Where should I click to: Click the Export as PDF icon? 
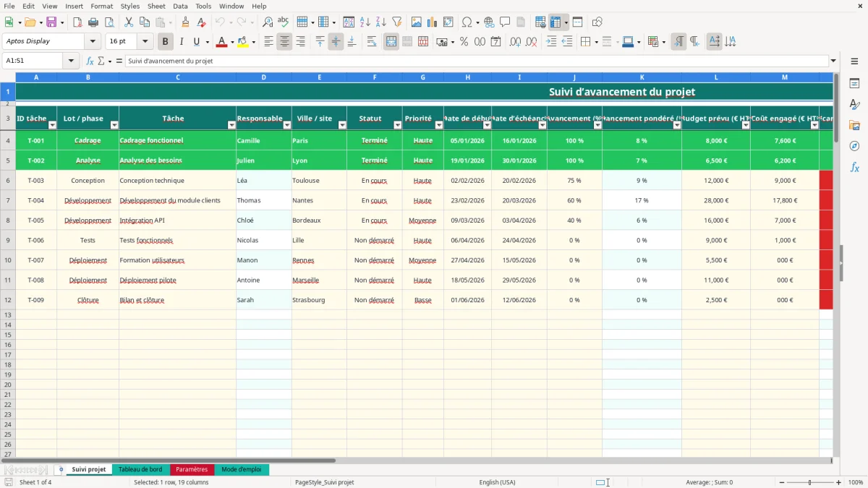(x=77, y=22)
